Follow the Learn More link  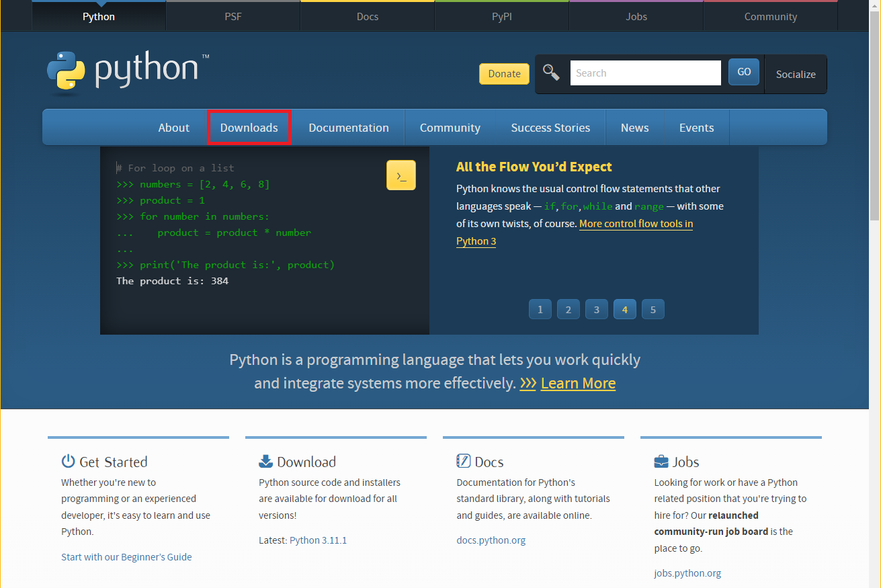pyautogui.click(x=578, y=383)
